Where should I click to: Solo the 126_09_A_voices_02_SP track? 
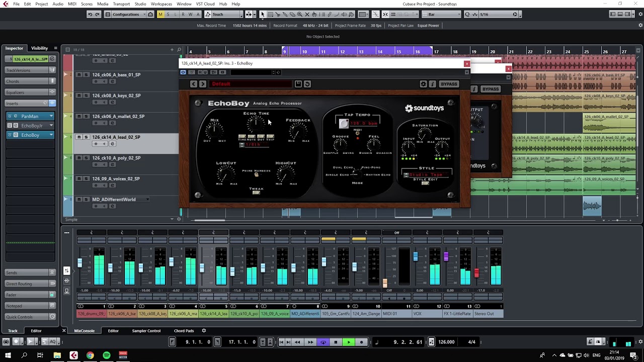coord(86,178)
